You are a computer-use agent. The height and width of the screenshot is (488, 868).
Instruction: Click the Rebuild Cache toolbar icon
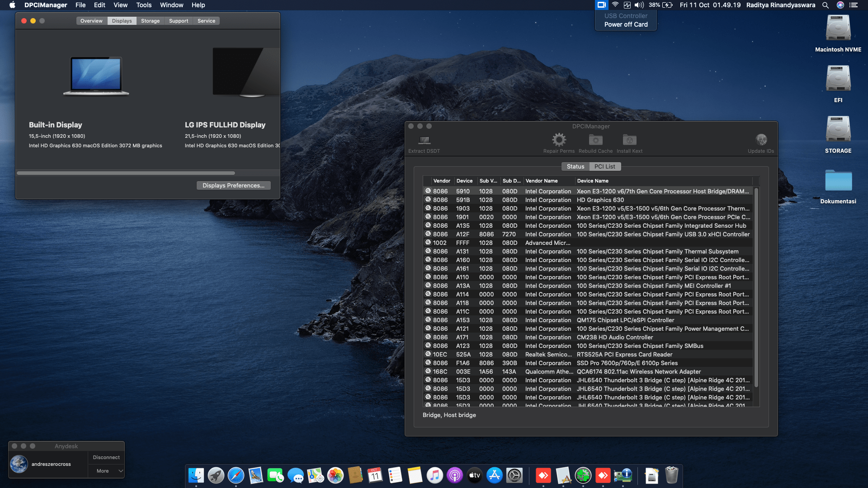click(595, 140)
